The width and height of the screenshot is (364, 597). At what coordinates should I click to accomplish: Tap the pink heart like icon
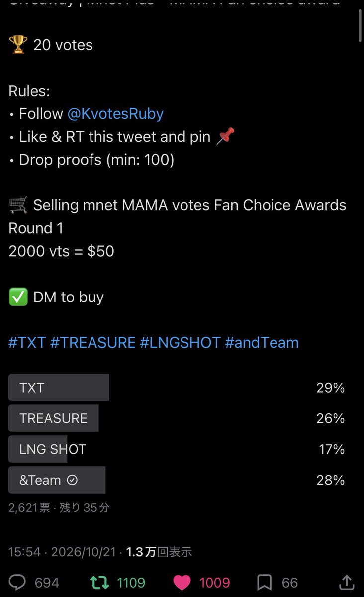[x=182, y=583]
